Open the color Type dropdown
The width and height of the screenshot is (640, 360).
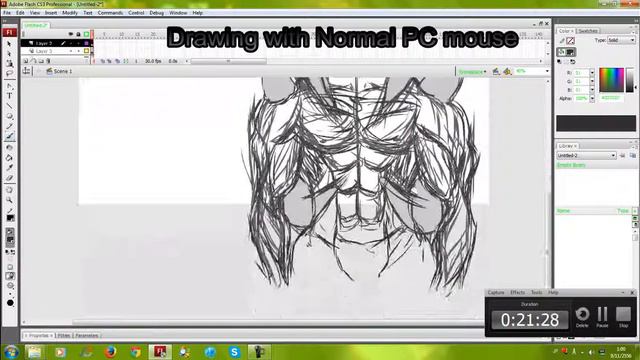point(620,40)
